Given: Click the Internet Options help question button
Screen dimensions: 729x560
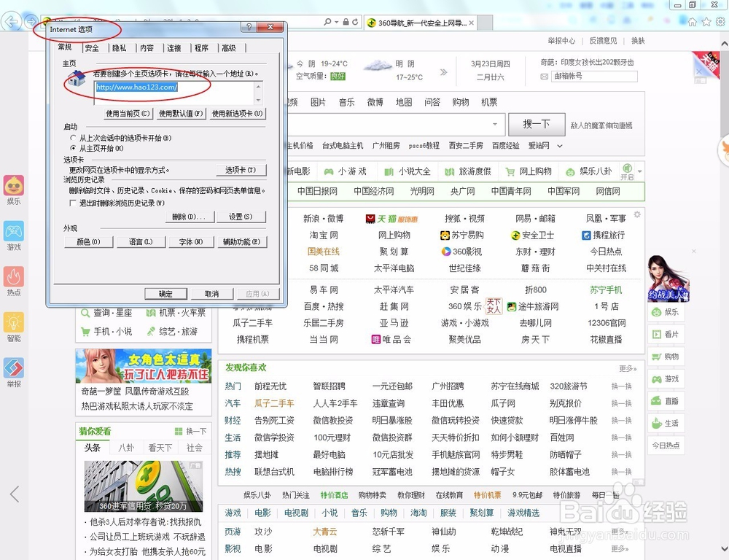Looking at the screenshot, I should (x=249, y=27).
